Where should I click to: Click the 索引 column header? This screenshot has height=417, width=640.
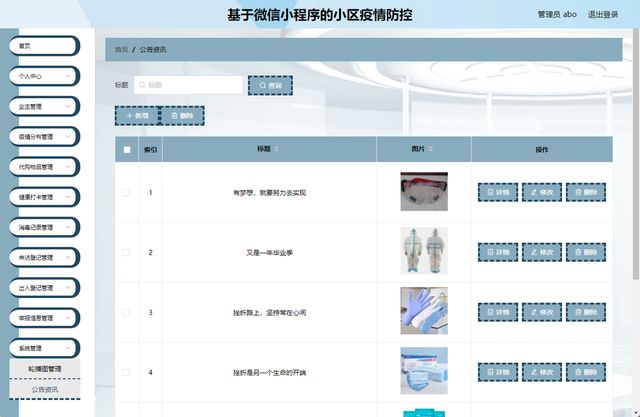[150, 150]
